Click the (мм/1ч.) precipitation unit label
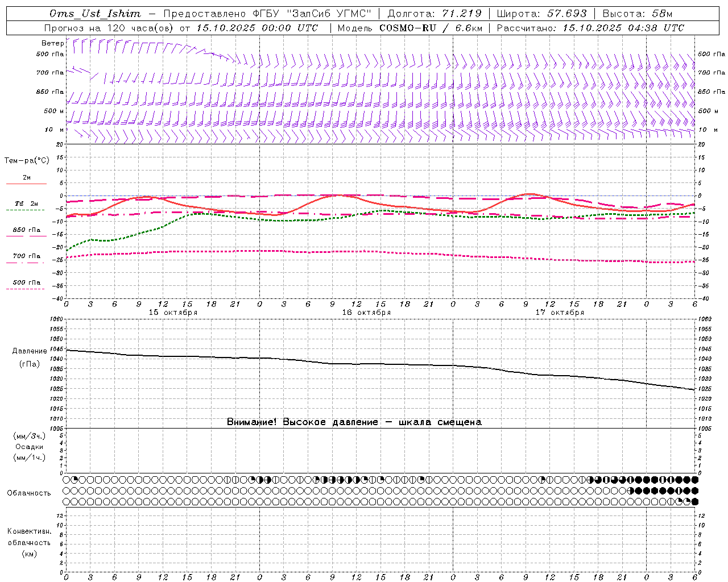Viewport: 728px width, 582px height. click(30, 458)
